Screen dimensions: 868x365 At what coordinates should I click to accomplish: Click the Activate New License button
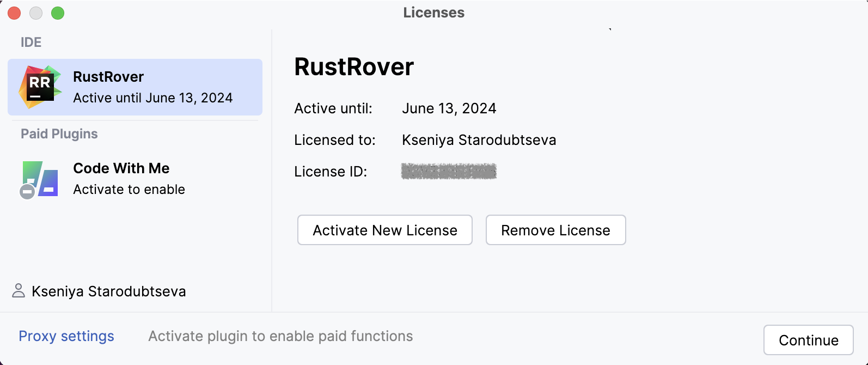[385, 230]
